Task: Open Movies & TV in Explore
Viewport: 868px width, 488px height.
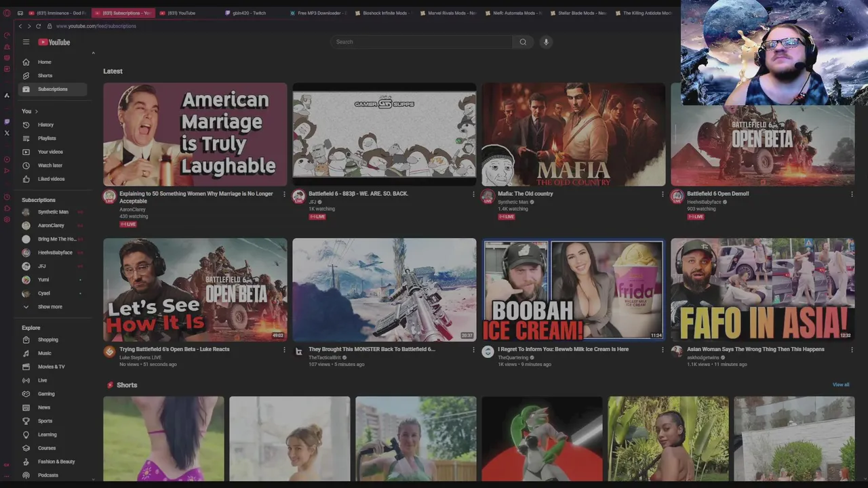Action: (53, 367)
